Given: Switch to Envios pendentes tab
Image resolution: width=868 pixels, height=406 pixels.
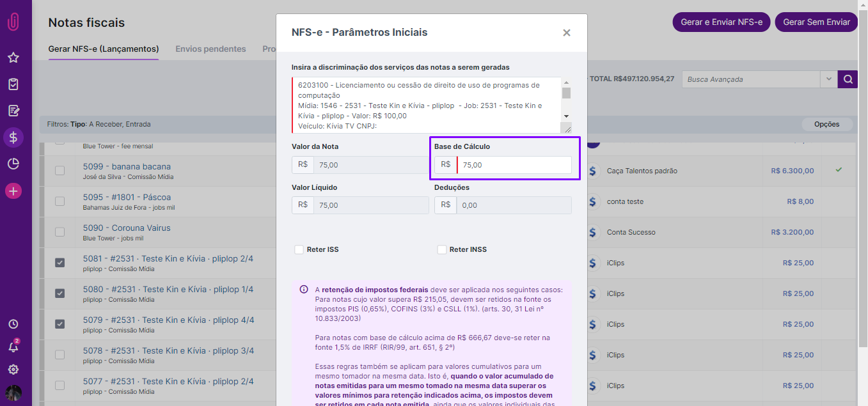Looking at the screenshot, I should coord(210,49).
